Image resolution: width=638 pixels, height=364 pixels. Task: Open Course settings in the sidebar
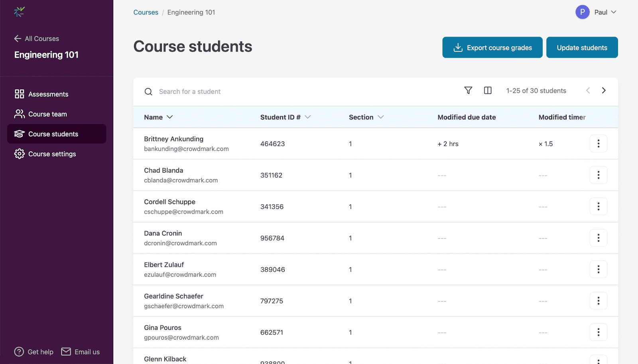click(x=52, y=154)
